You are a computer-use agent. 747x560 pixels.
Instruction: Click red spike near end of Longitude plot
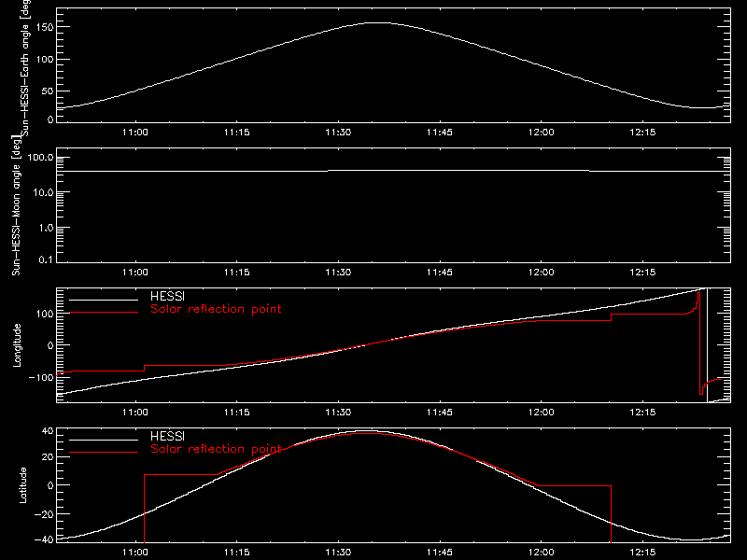pos(699,343)
